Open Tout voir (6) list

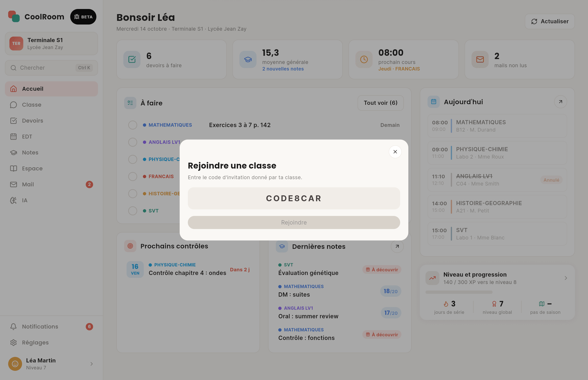(380, 103)
